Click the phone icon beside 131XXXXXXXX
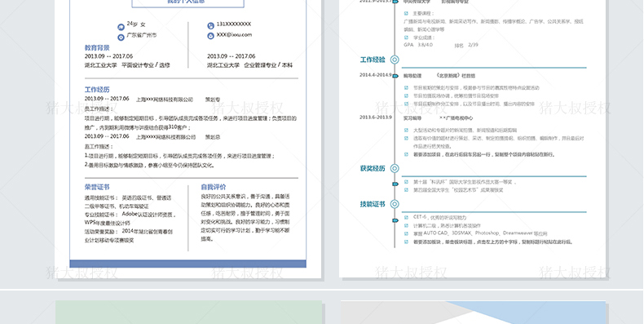 click(210, 26)
